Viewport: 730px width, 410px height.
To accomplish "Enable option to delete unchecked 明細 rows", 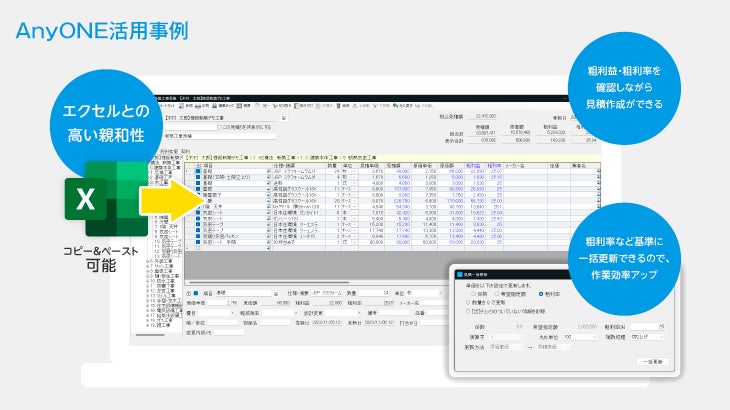I will [x=468, y=311].
